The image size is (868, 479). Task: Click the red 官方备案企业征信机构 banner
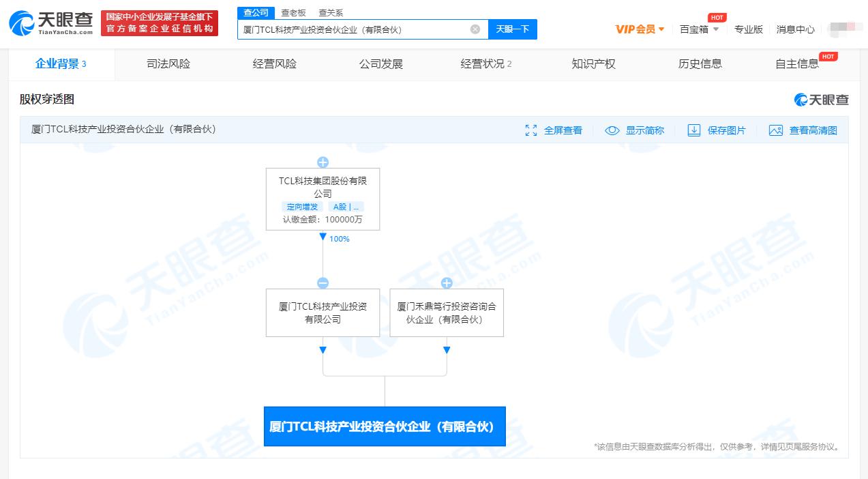coord(160,23)
